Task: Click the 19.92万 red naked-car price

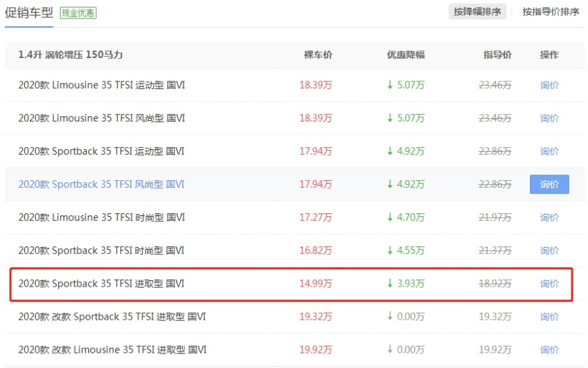Action: pos(316,349)
